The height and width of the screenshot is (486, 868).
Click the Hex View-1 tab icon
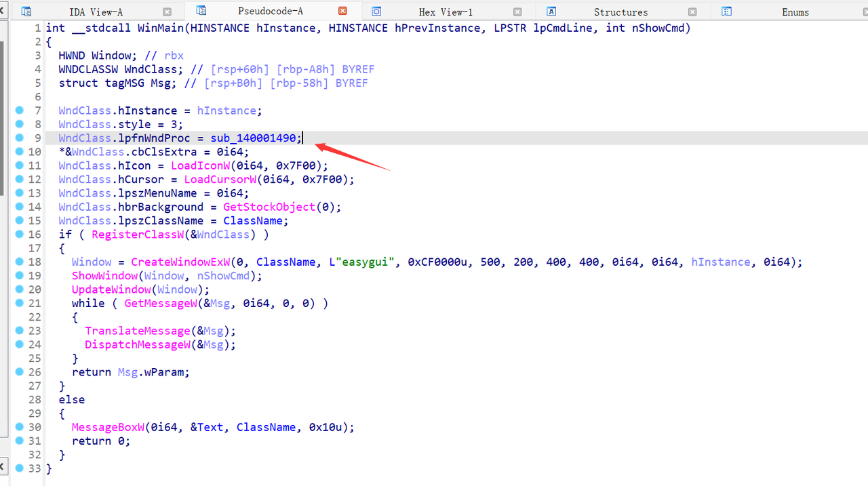pyautogui.click(x=376, y=12)
